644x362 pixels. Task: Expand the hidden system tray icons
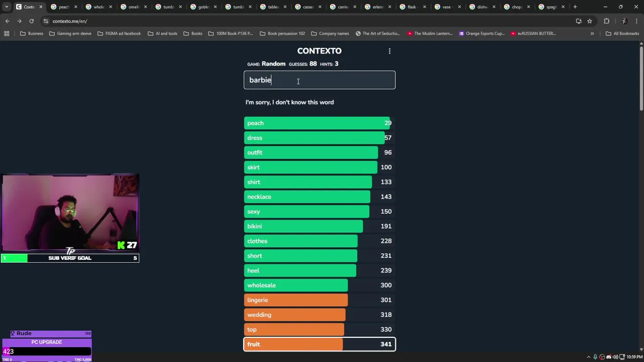(x=588, y=357)
